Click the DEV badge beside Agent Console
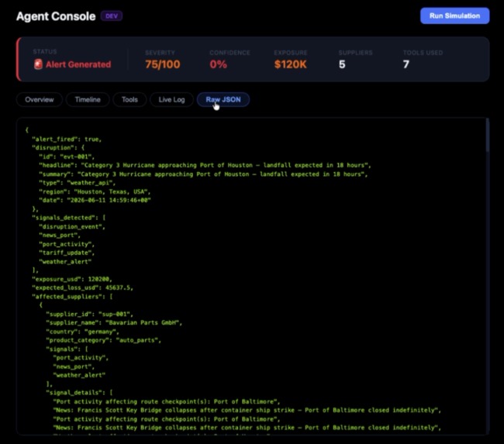This screenshot has height=444, width=504. coord(112,16)
